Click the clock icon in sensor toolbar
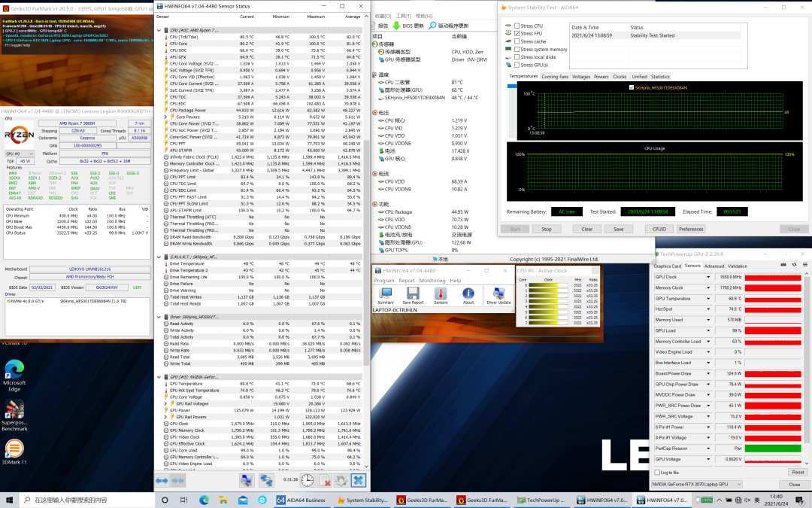Screen dimensions: 812x508 [x=308, y=480]
